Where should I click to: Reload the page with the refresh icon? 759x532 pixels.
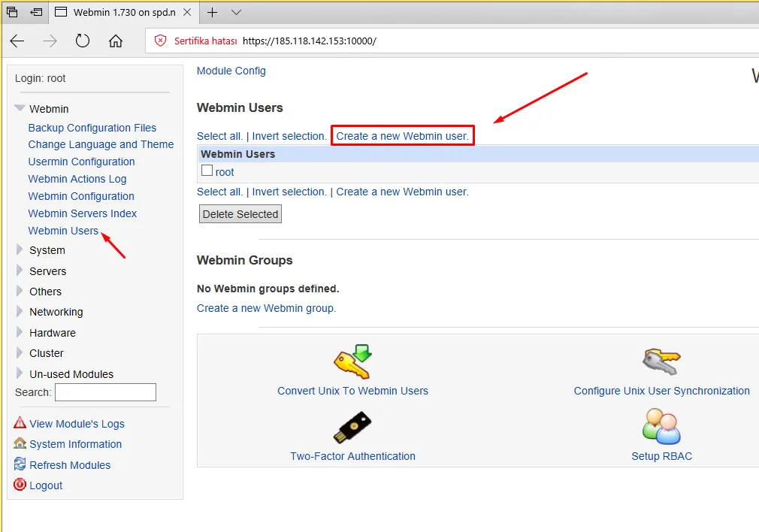(x=83, y=41)
